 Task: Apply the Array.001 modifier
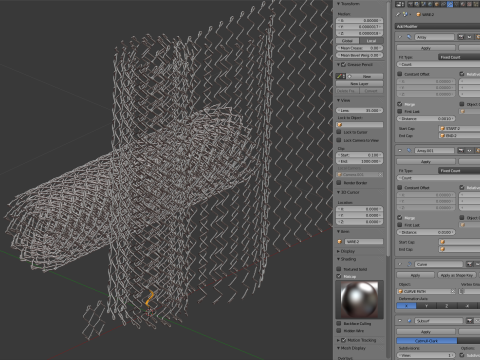426,161
